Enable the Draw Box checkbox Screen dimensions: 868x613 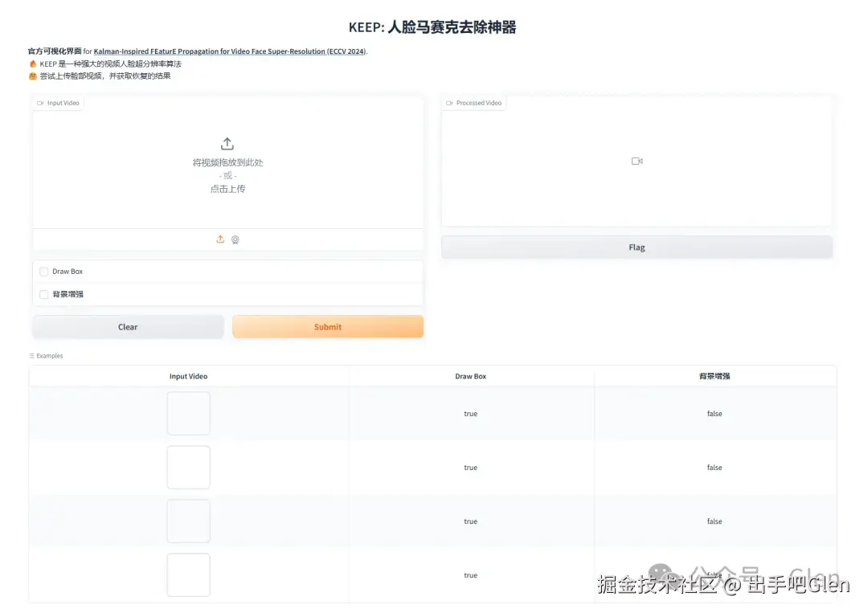coord(43,272)
